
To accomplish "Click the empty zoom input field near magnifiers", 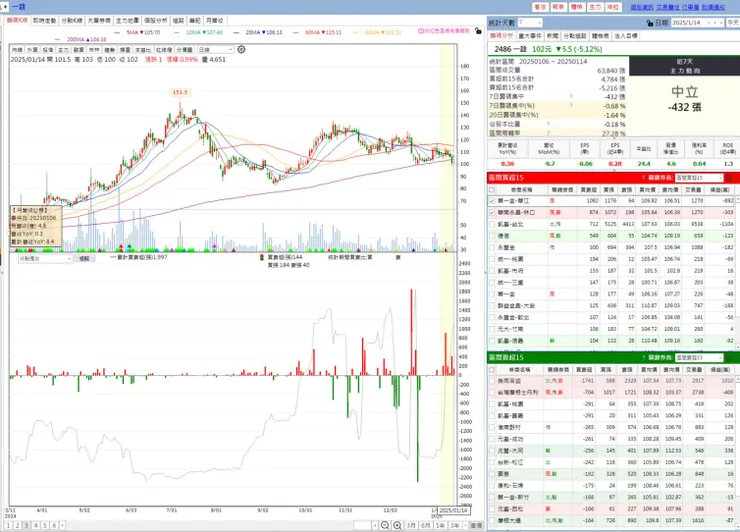I will [362, 525].
